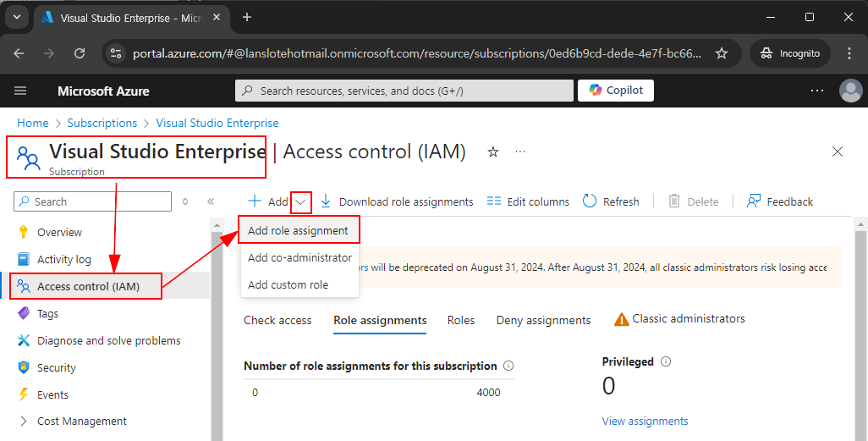The width and height of the screenshot is (868, 441).
Task: Reload the page with the refresh icon
Action: pyautogui.click(x=80, y=53)
